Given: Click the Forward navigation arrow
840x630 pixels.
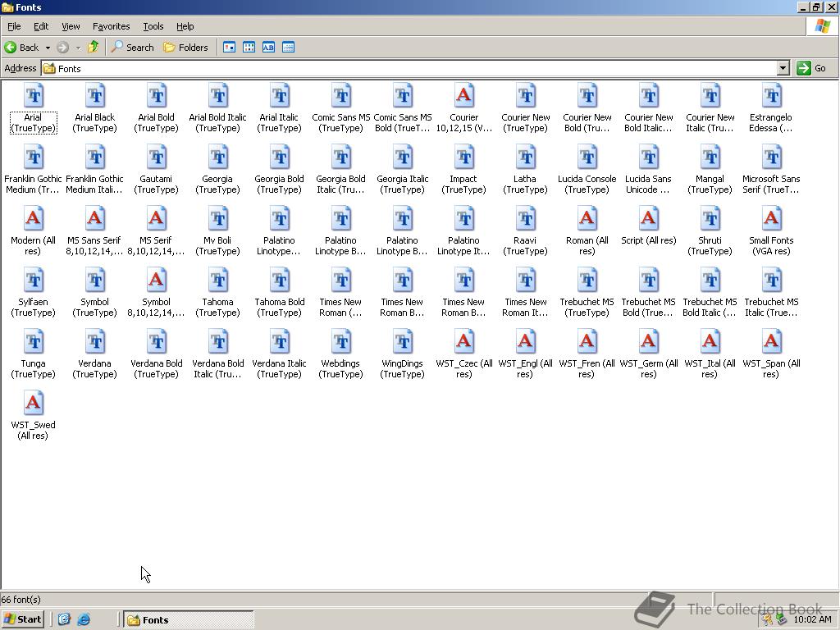Looking at the screenshot, I should coord(62,47).
